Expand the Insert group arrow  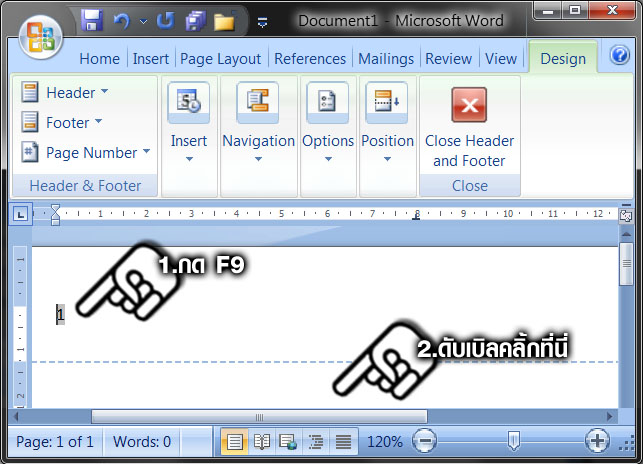(x=189, y=159)
